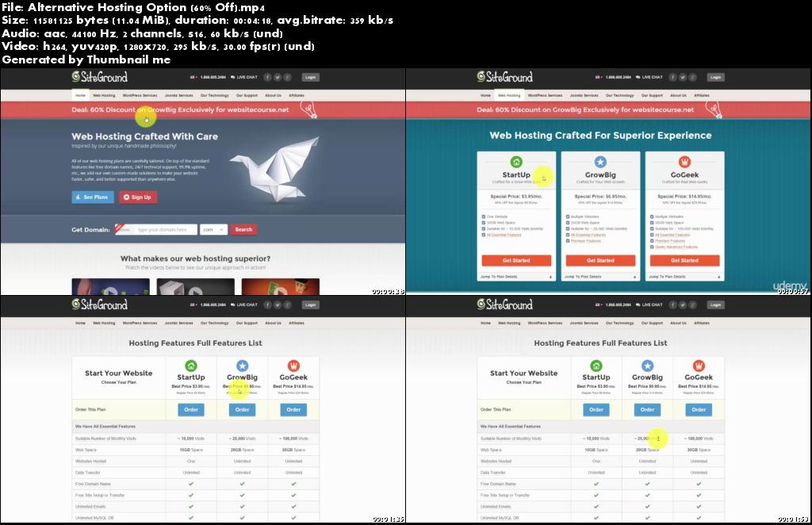Open Twitter icon in top-right frame header
The image size is (812, 525).
point(683,77)
